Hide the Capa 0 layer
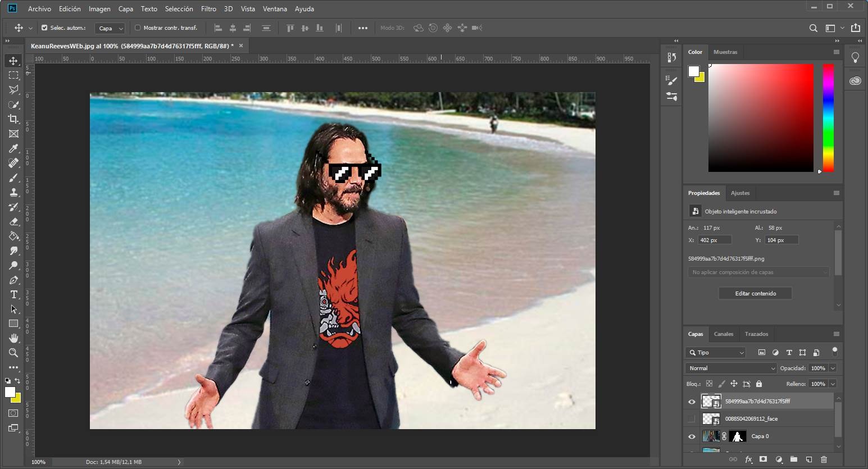 692,436
